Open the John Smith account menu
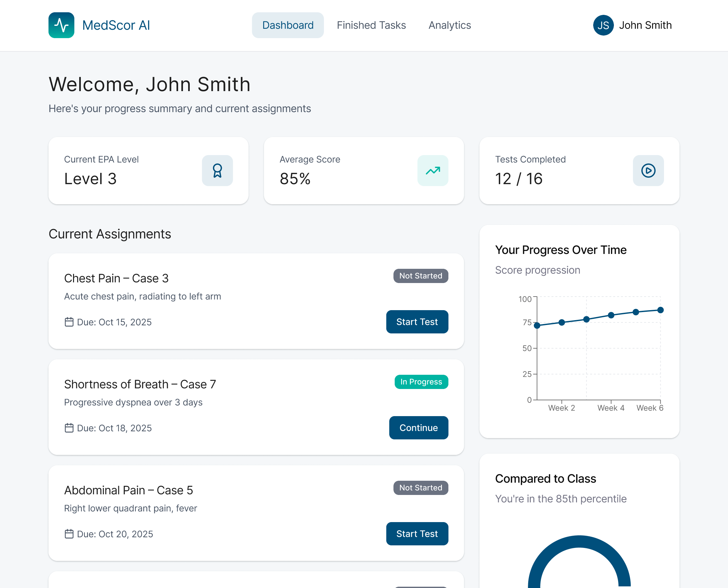Viewport: 728px width, 588px height. point(645,25)
